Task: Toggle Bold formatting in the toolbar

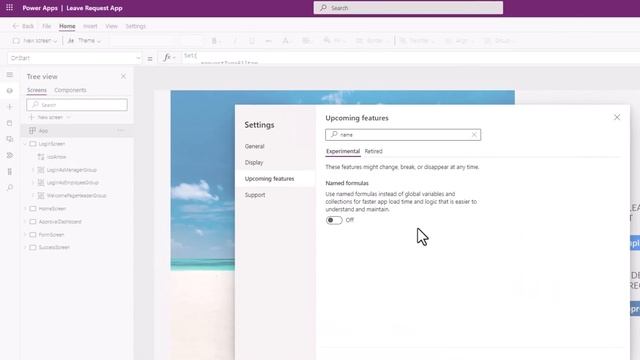Action: coord(214,41)
